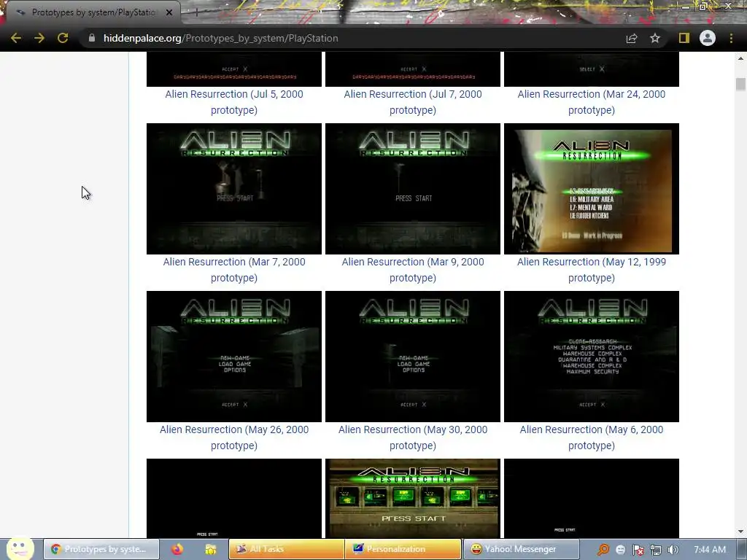Open Alien Resurrection (Mar 24, 2000 prototype) link
Image resolution: width=747 pixels, height=560 pixels.
coord(591,102)
